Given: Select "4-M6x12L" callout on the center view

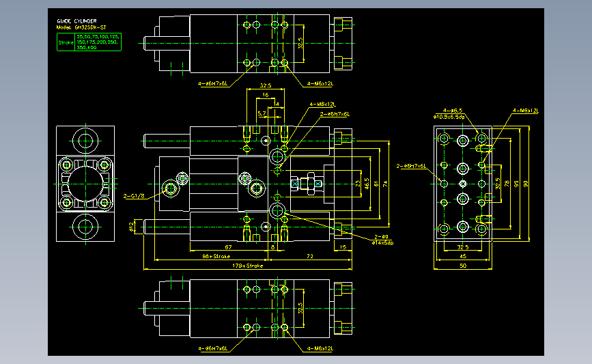Looking at the screenshot, I should pyautogui.click(x=323, y=104).
